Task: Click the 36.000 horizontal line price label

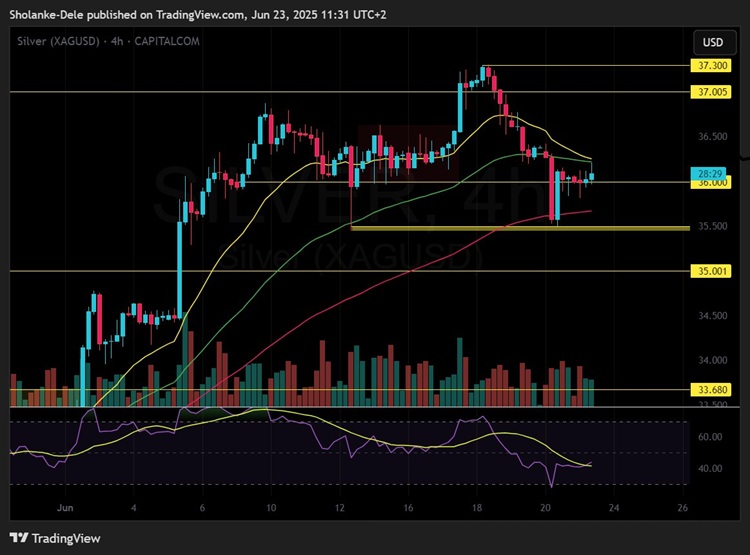Action: (x=711, y=183)
